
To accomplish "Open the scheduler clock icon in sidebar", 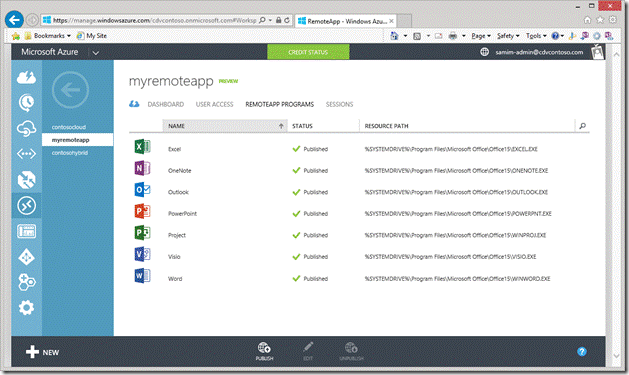I will pyautogui.click(x=26, y=103).
